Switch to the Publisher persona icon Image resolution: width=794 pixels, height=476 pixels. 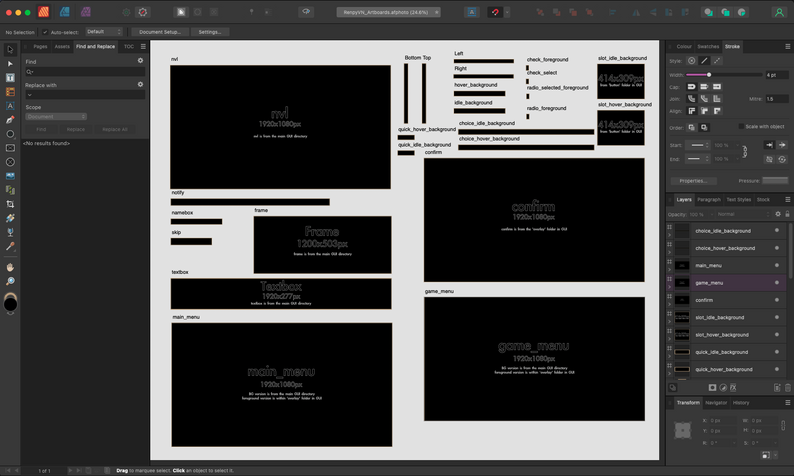[44, 12]
